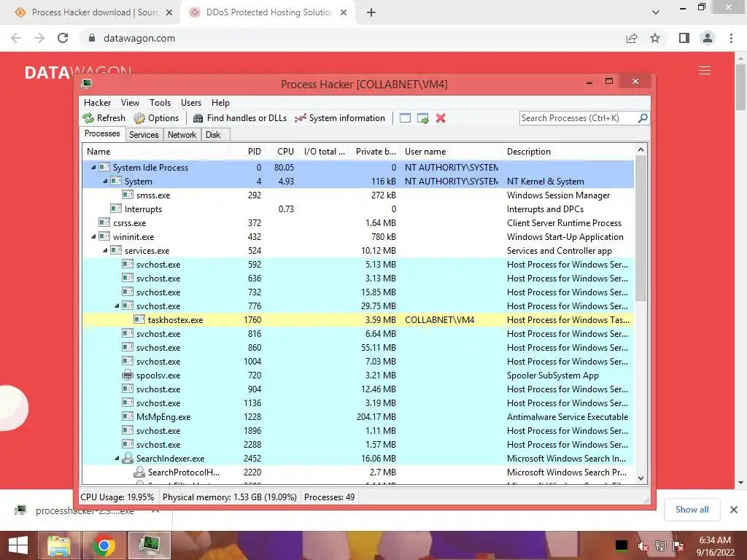Open the Users menu
This screenshot has width=747, height=560.
pyautogui.click(x=191, y=103)
